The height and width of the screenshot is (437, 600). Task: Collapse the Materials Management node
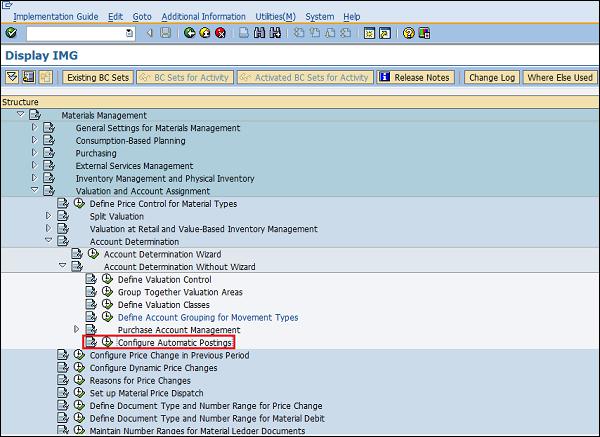point(20,115)
